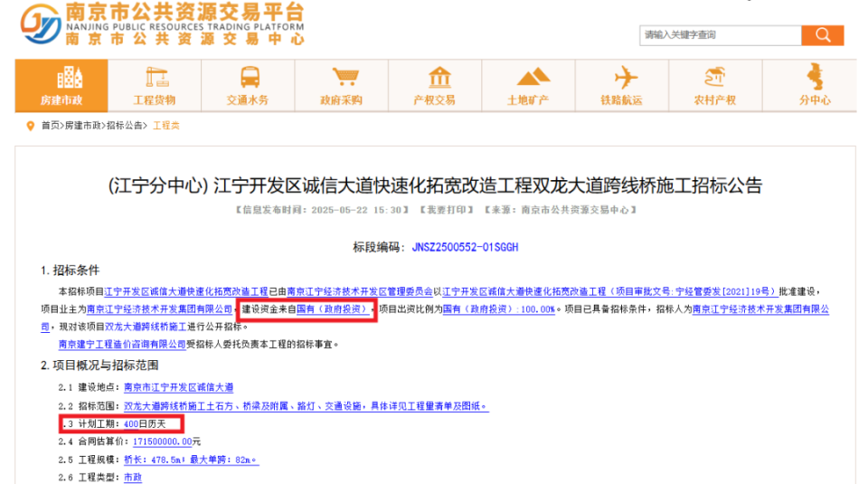Click the 合同估算价 171500000.00 value
This screenshot has width=868, height=484.
click(162, 441)
